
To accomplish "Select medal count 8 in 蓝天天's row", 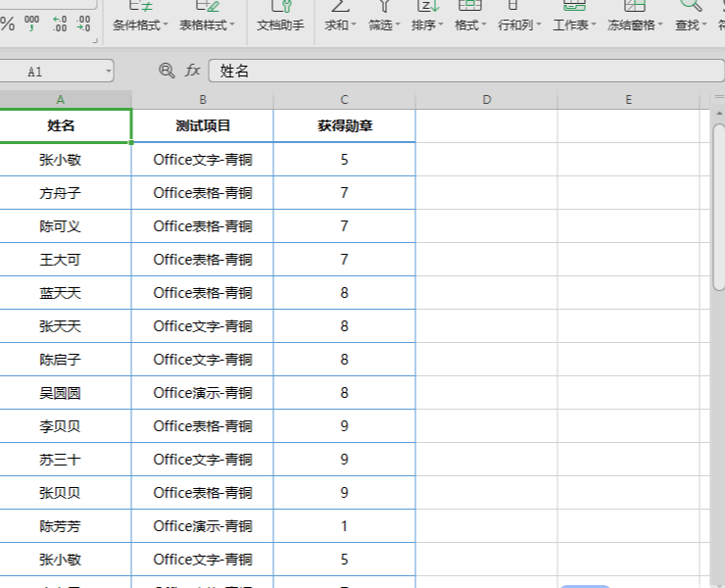I will pos(345,293).
